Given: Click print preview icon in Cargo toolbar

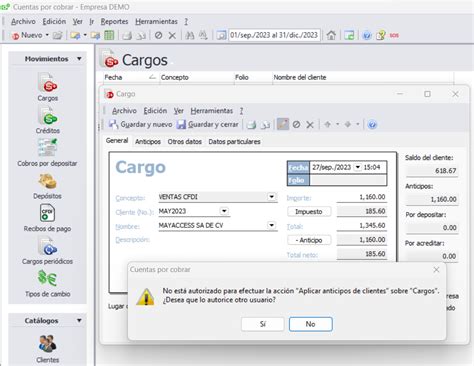Looking at the screenshot, I should click(265, 125).
